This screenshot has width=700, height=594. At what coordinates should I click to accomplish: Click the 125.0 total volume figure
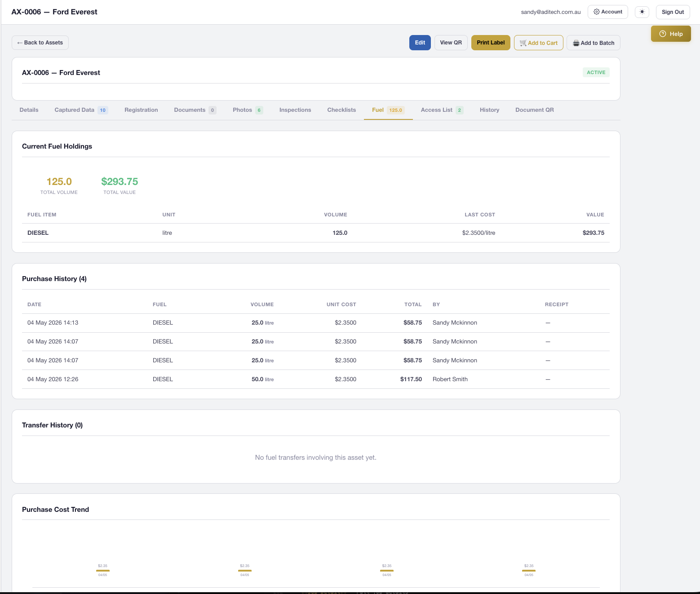(59, 181)
